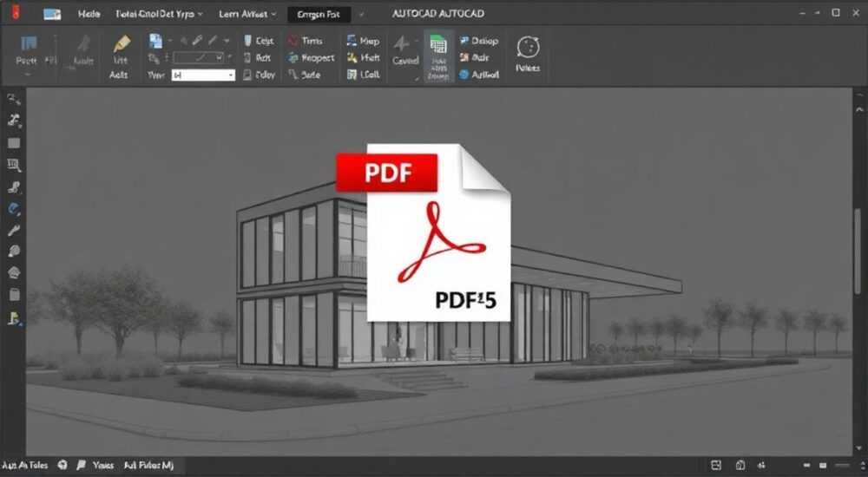Click the zoom slider in status bar
Image resolution: width=868 pixels, height=477 pixels.
tap(843, 466)
